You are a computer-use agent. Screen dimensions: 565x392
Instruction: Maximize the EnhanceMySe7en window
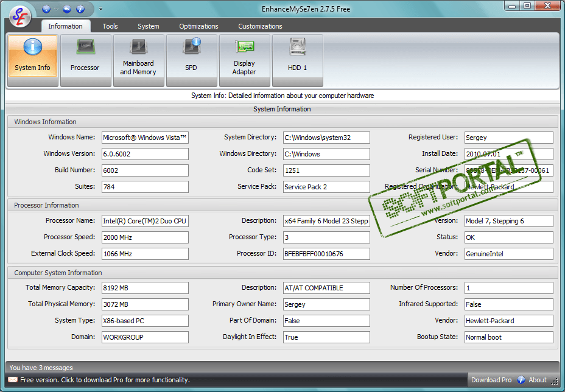pos(527,5)
